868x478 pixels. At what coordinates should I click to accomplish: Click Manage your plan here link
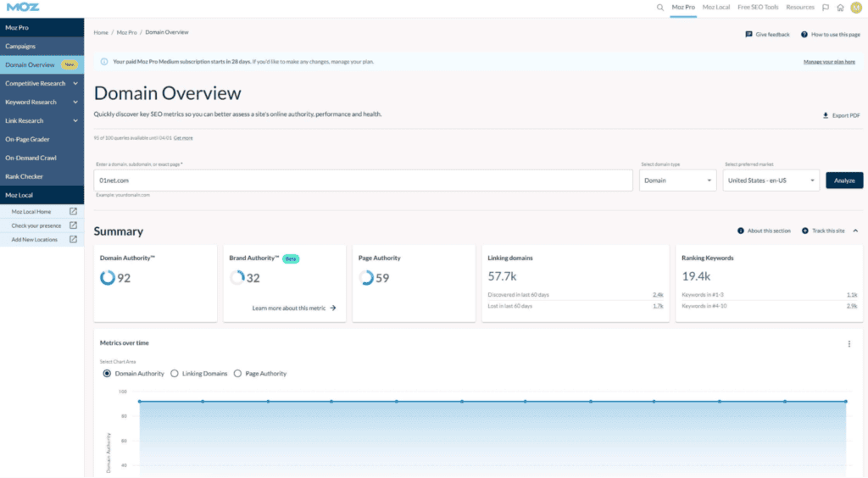point(829,62)
